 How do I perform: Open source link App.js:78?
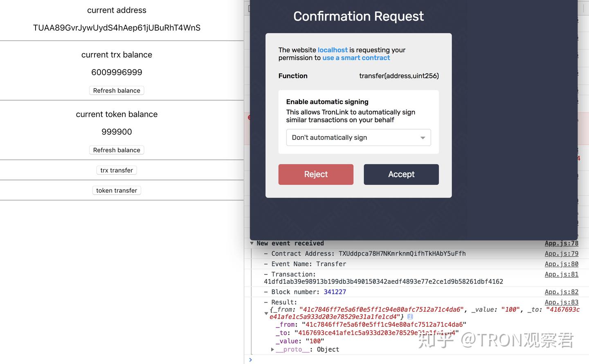click(x=561, y=243)
